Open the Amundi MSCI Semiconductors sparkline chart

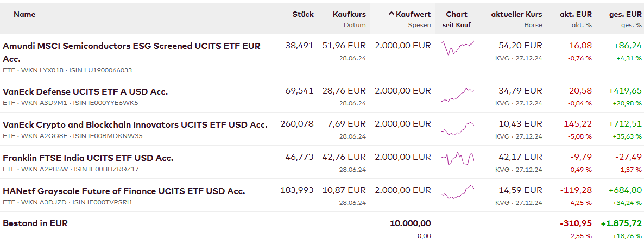pos(457,48)
